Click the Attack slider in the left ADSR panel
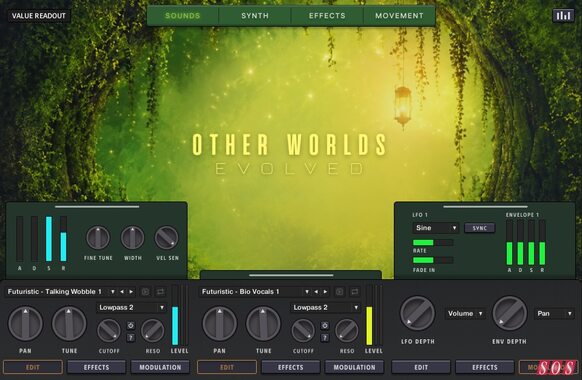 (x=19, y=239)
